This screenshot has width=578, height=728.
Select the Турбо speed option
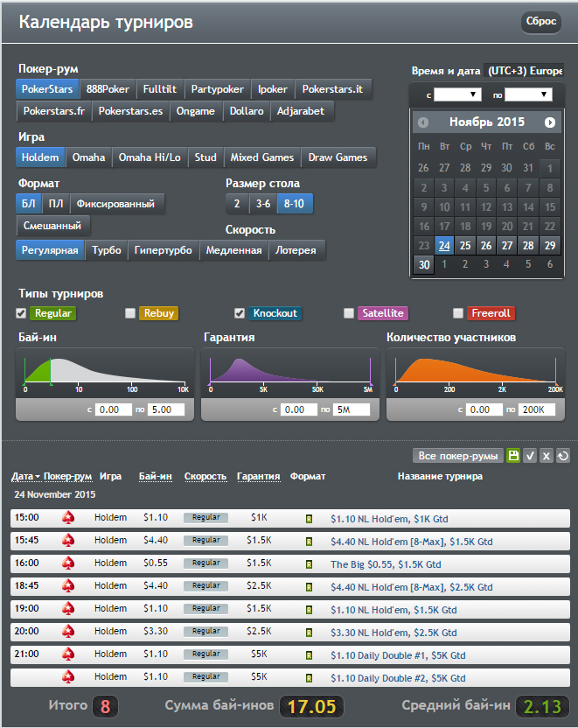[106, 250]
